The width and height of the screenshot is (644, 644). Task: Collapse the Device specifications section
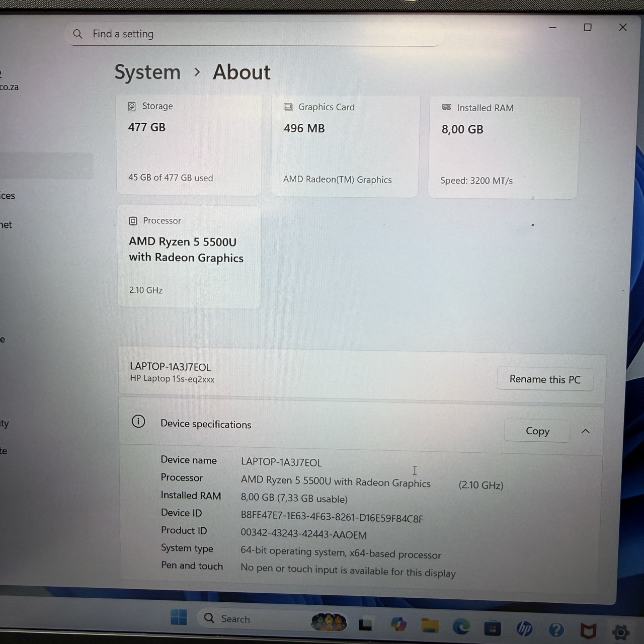(585, 431)
